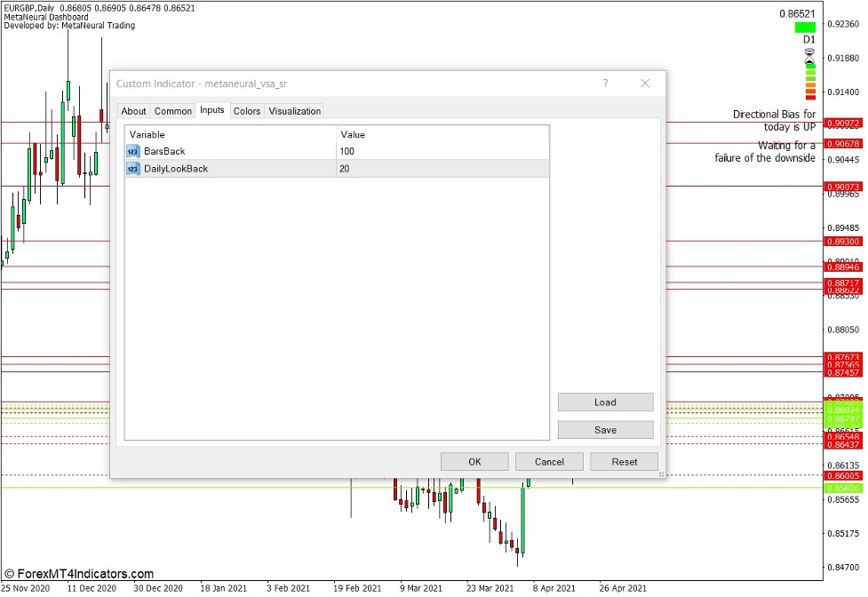Select the DailyLookBack value 20 field
The width and height of the screenshot is (868, 597).
[x=442, y=168]
